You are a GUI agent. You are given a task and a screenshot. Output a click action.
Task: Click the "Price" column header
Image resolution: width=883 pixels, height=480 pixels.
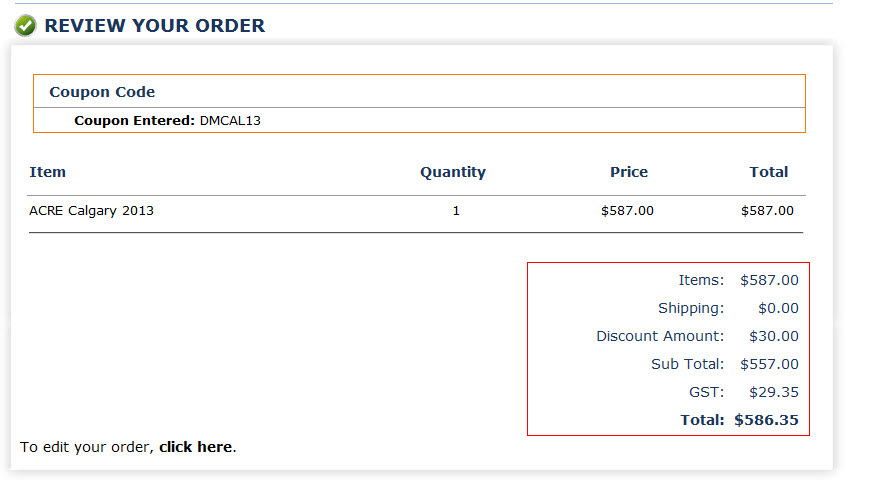(x=629, y=172)
